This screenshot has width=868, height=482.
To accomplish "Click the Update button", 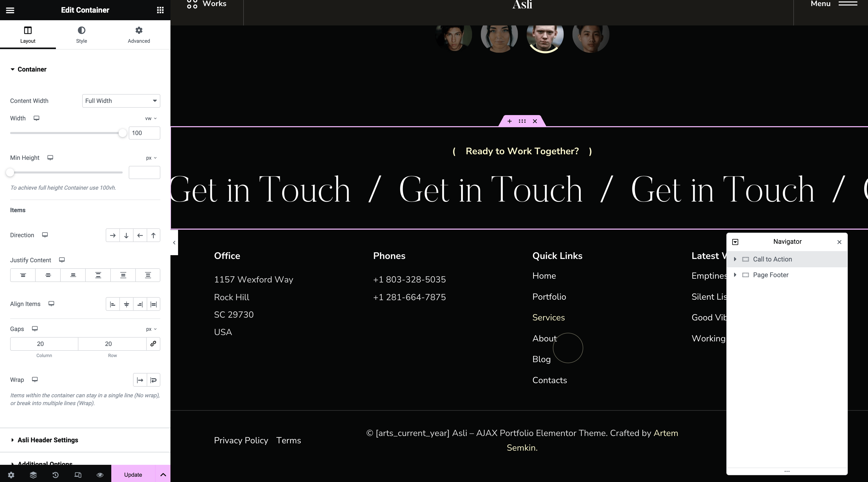I will pos(133,475).
